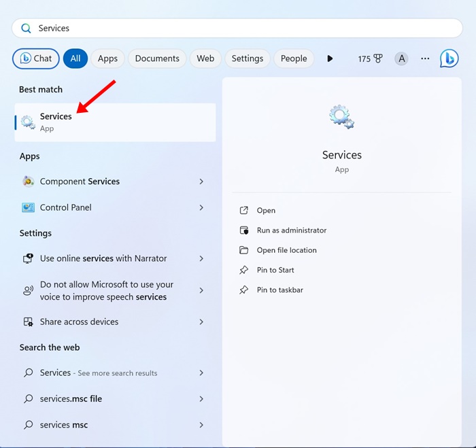Expand the Component Services result chevron

coord(201,182)
